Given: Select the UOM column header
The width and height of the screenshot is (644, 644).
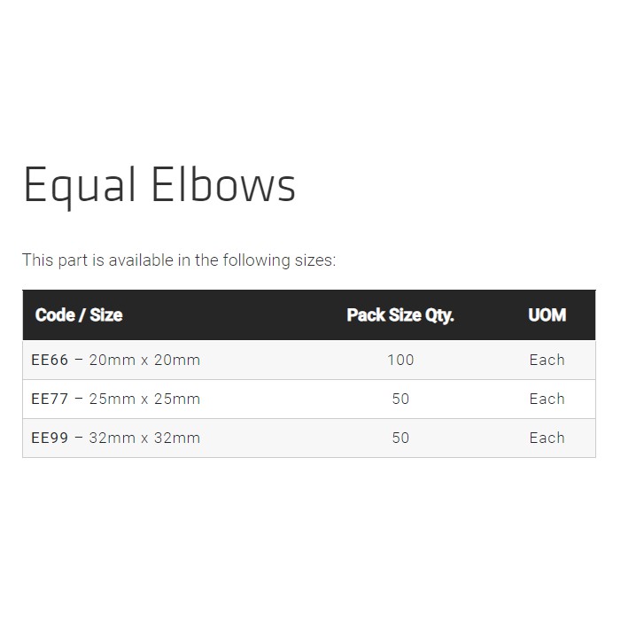Looking at the screenshot, I should pyautogui.click(x=547, y=315).
